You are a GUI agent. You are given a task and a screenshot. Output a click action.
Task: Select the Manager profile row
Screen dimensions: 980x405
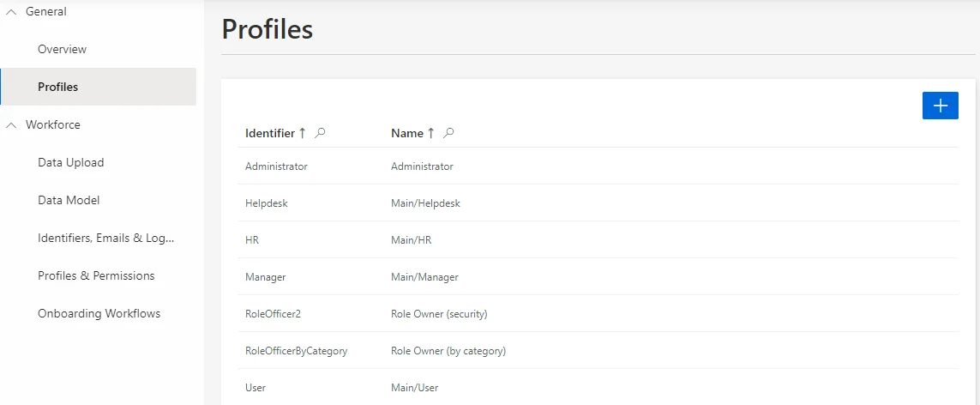[x=266, y=277]
